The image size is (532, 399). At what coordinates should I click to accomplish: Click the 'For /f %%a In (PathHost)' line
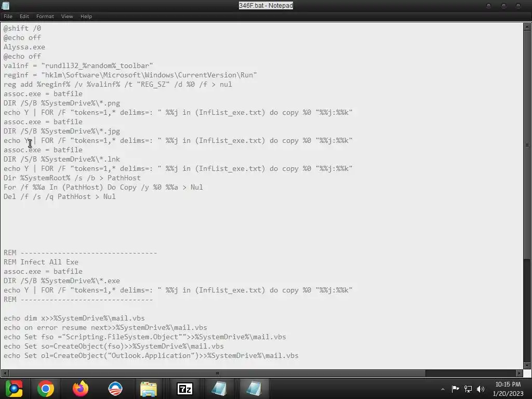coord(103,187)
